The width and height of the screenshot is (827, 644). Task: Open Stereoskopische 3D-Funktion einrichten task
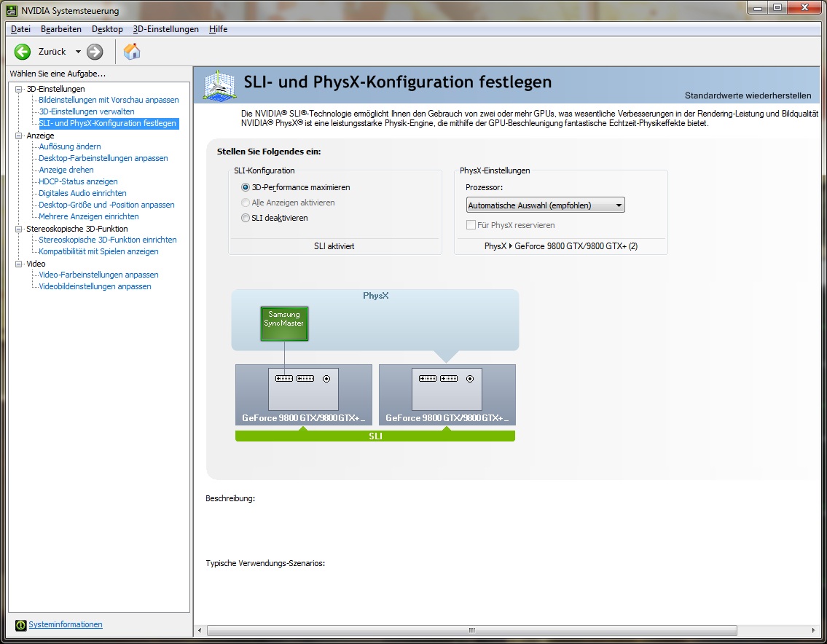coord(108,240)
